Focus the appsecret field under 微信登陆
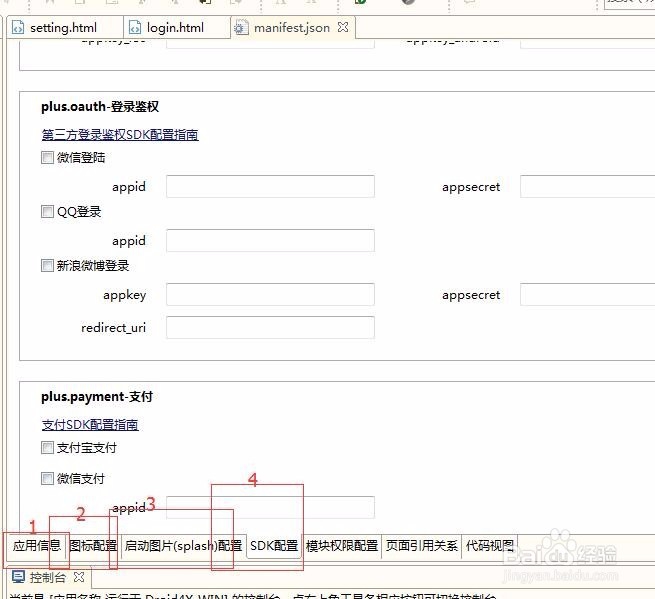The width and height of the screenshot is (655, 599). [587, 186]
